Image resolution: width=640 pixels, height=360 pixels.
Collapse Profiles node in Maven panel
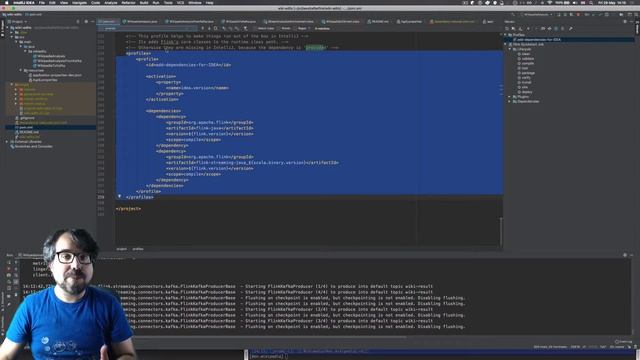(x=505, y=35)
